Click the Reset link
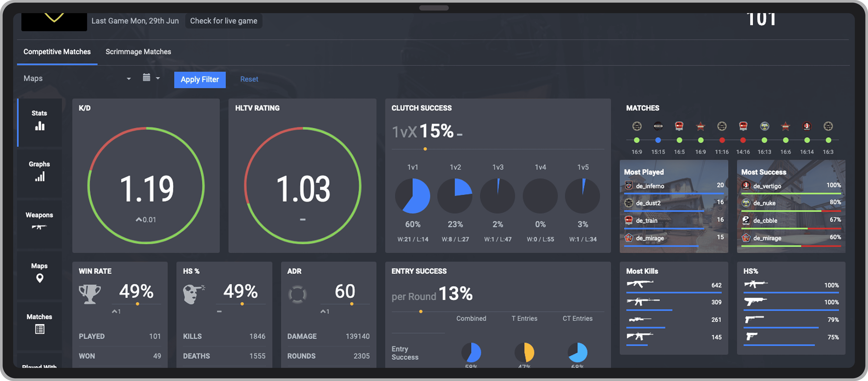Screen dimensions: 868x381 pyautogui.click(x=249, y=79)
